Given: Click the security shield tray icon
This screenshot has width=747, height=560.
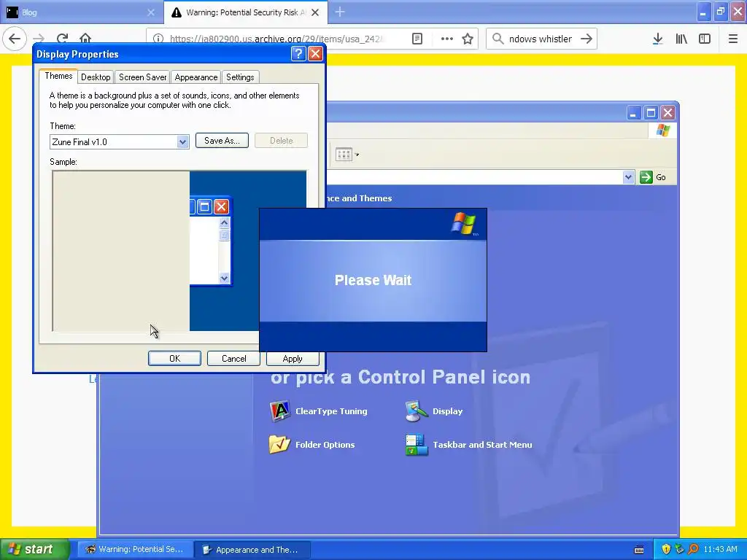Looking at the screenshot, I should click(666, 550).
